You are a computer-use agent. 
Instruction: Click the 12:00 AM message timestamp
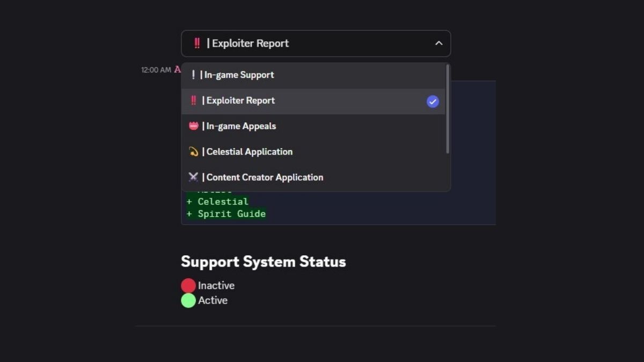[x=155, y=69]
